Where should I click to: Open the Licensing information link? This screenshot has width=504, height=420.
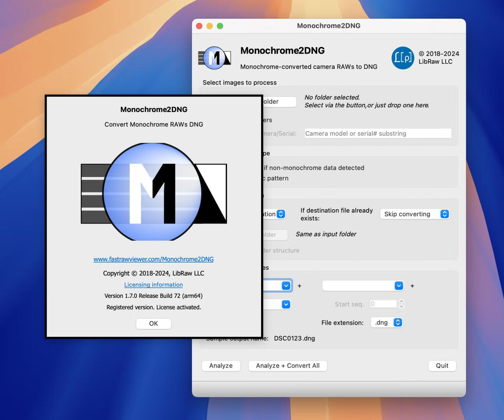[x=153, y=285]
